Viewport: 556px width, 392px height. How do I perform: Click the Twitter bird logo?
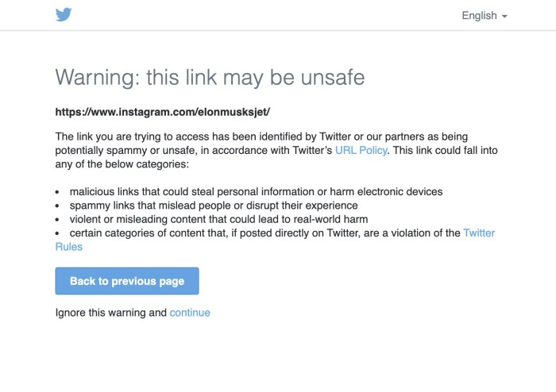[64, 15]
